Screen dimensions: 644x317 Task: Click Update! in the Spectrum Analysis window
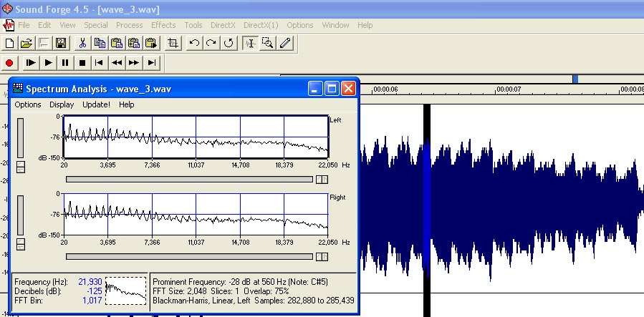(x=96, y=104)
